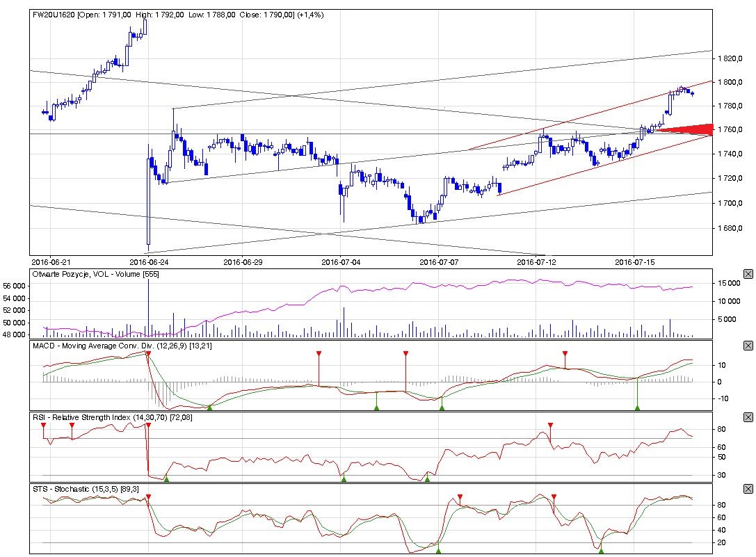This screenshot has height=557, width=756.
Task: Click the rightmost red sell marker in MACD
Action: (565, 354)
